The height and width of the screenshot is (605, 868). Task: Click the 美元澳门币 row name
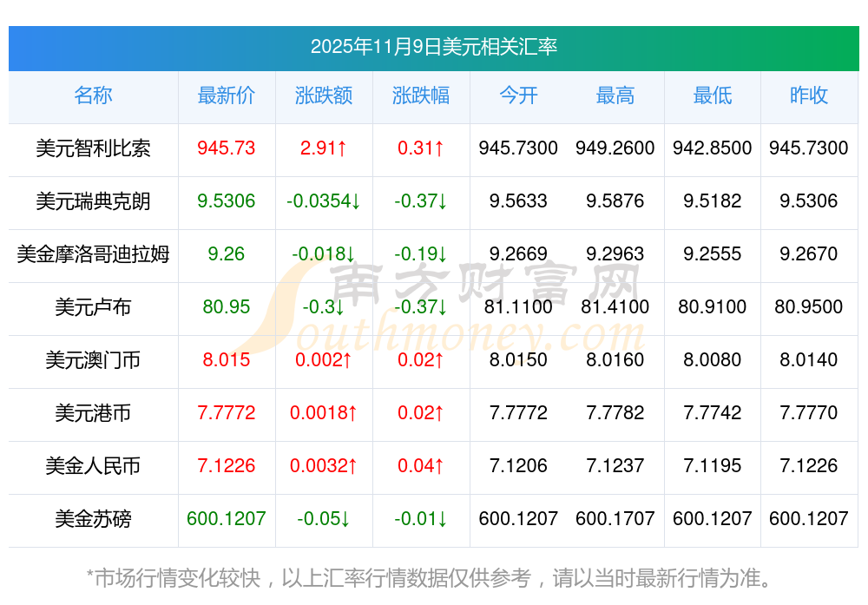coord(93,360)
